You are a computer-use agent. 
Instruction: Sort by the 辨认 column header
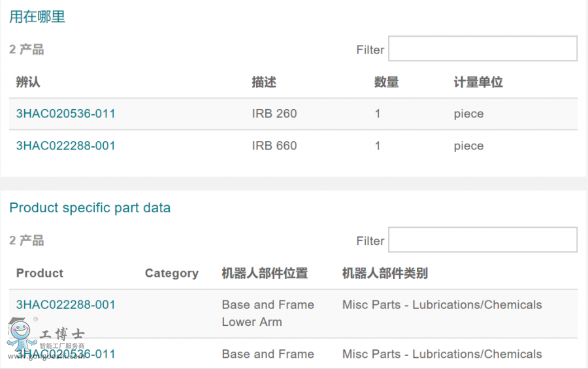[28, 82]
